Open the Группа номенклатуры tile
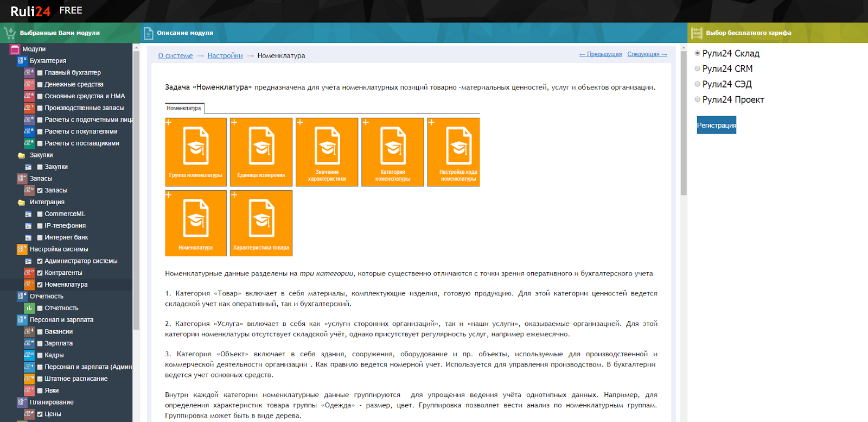 pos(196,152)
